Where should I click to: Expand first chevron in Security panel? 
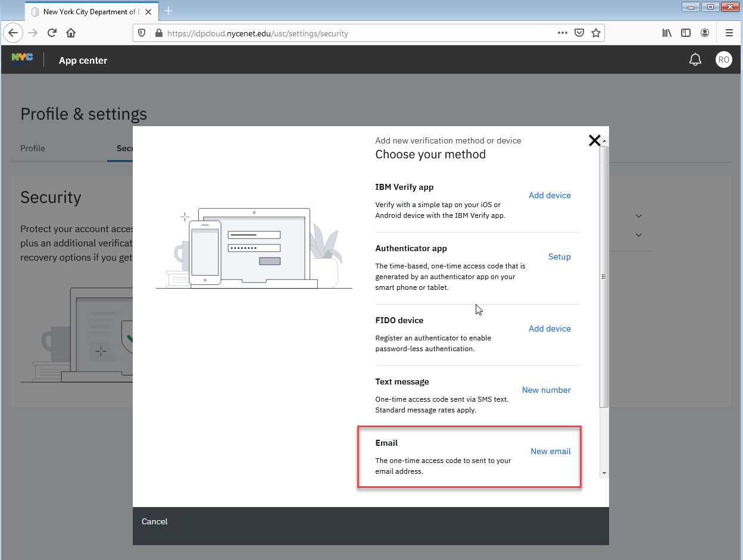(638, 216)
